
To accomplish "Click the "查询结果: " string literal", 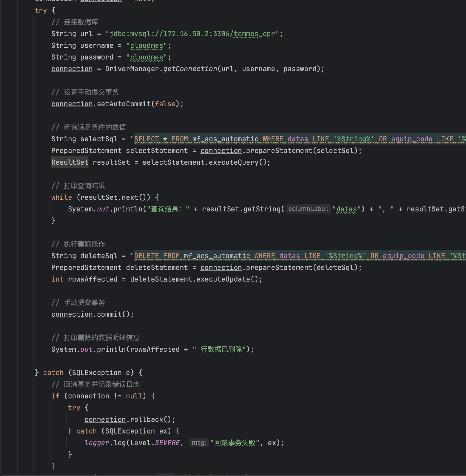I will 168,209.
